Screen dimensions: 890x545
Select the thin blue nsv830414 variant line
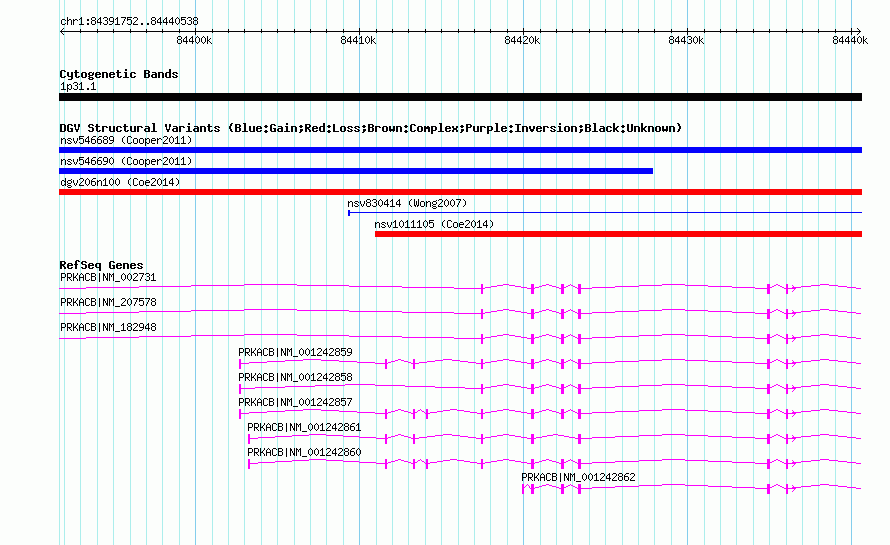605,213
